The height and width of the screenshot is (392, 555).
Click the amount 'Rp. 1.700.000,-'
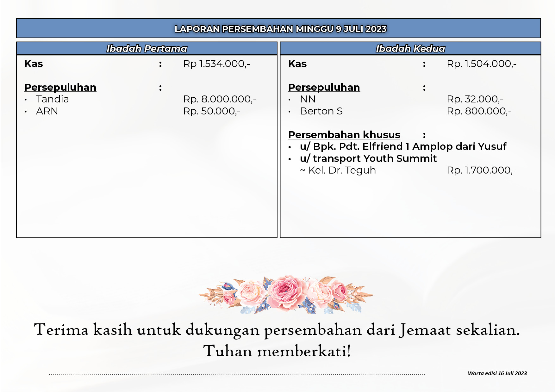point(482,170)
